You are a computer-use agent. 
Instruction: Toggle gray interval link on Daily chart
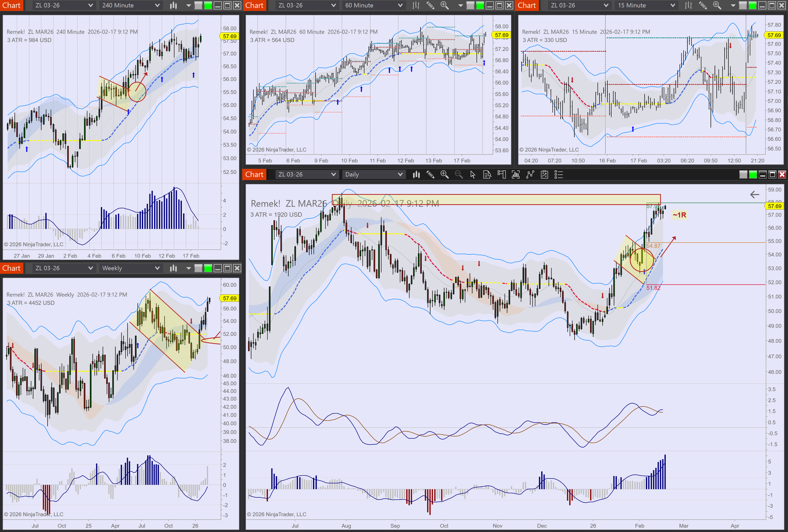tap(743, 175)
